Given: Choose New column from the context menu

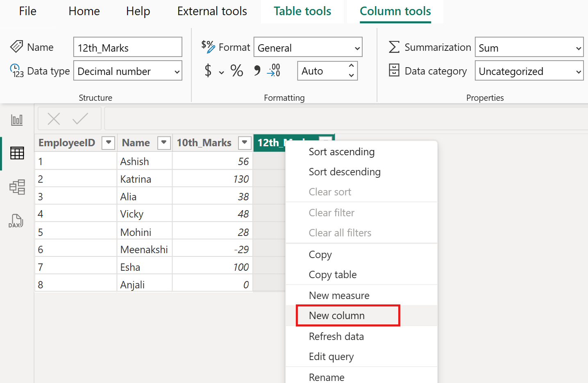Looking at the screenshot, I should pyautogui.click(x=337, y=315).
